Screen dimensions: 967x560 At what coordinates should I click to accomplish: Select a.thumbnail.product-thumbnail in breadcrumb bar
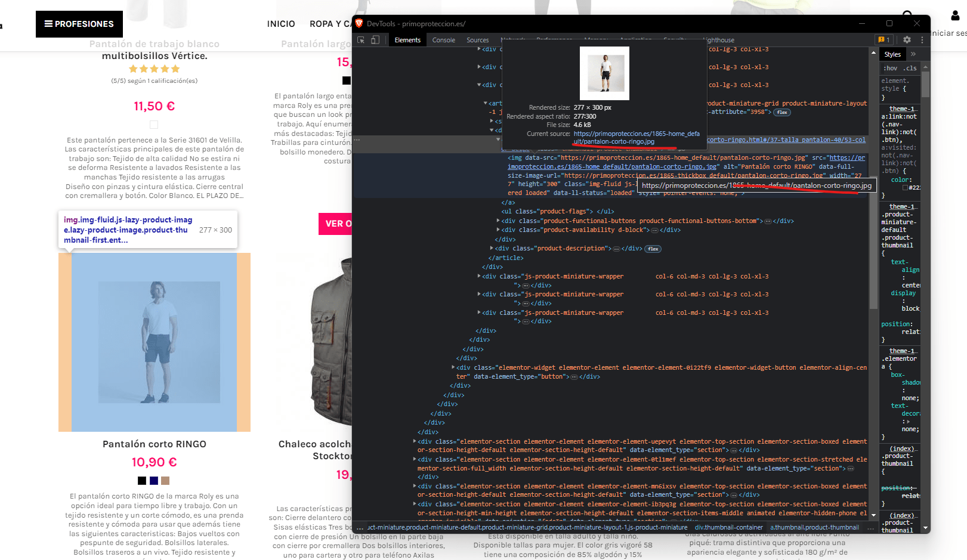click(x=814, y=528)
